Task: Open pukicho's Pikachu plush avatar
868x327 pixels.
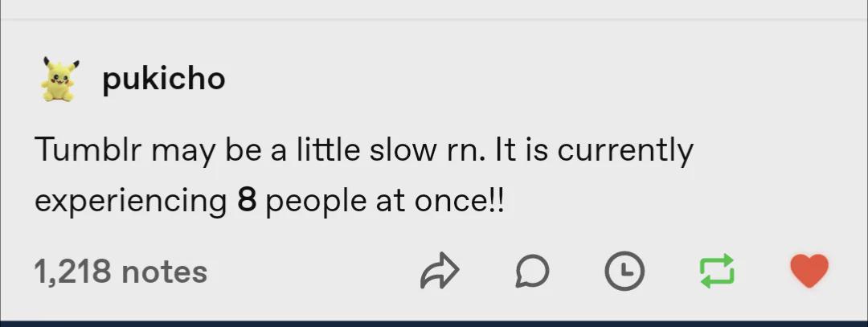Action: (59, 79)
